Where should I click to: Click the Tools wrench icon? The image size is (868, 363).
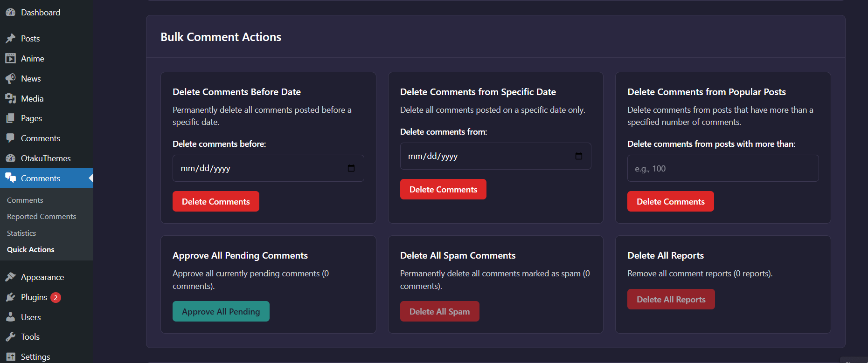click(x=10, y=337)
